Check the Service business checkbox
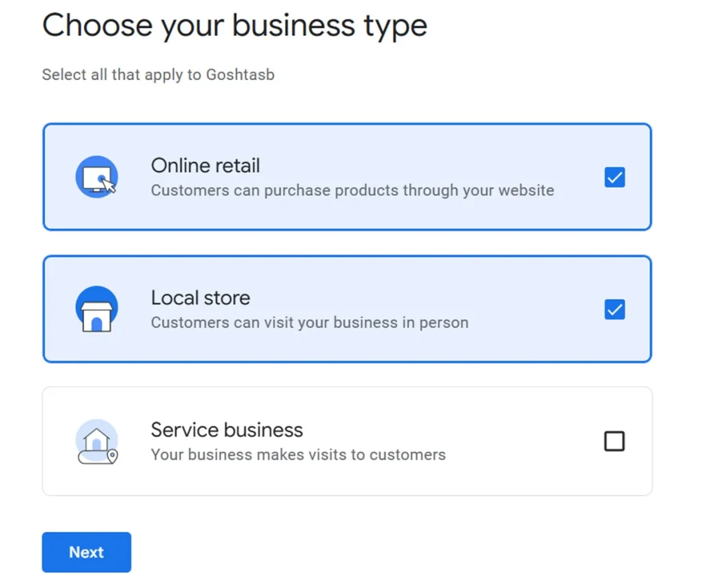706x588 pixels. pos(614,441)
